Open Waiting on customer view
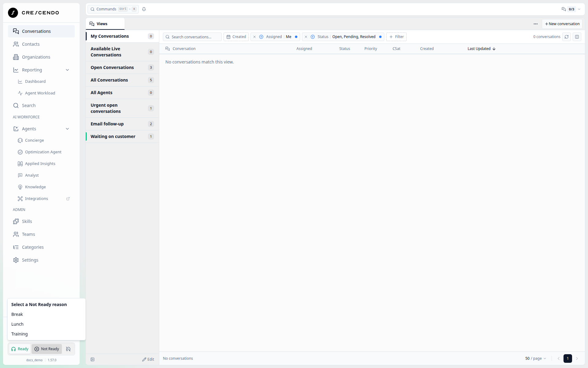588x368 pixels. pos(122,136)
